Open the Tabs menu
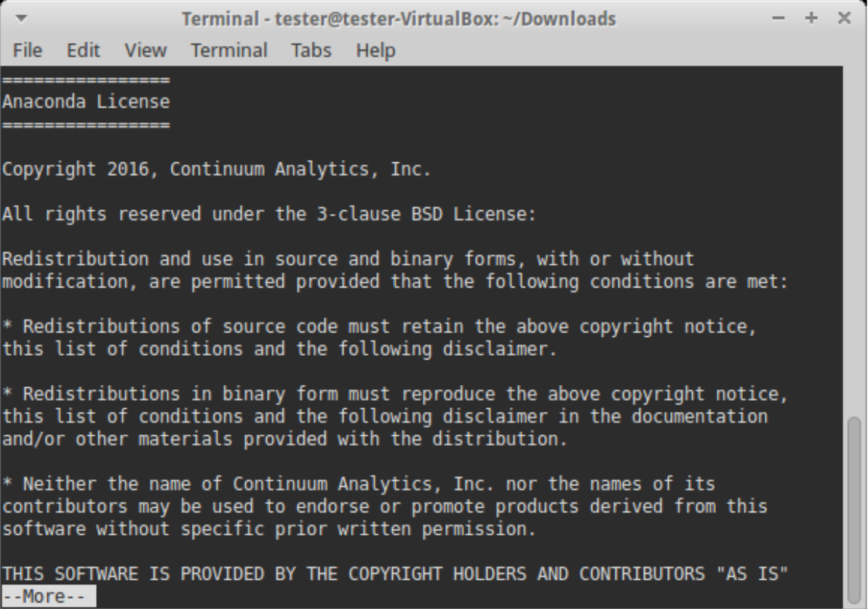868x609 pixels. (x=311, y=51)
